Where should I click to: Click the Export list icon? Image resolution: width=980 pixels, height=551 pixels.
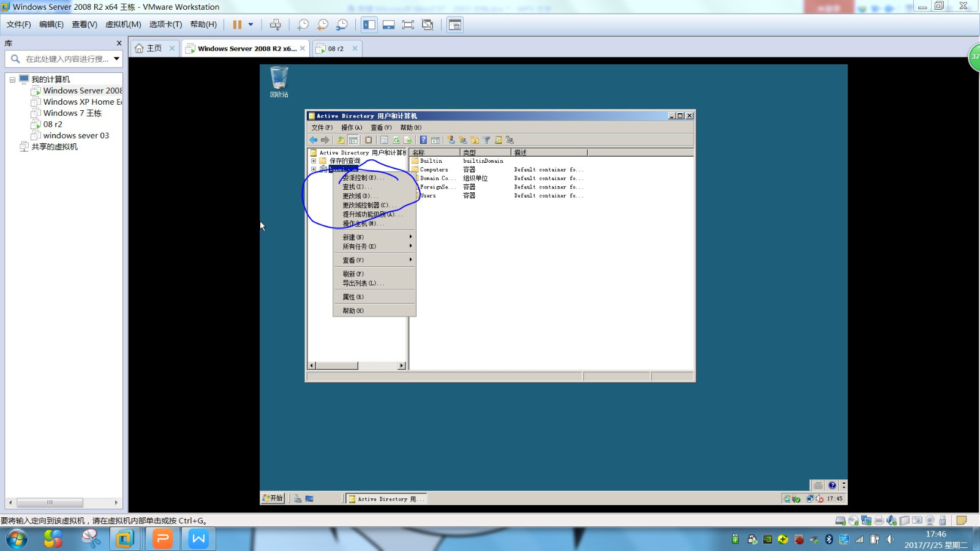408,140
